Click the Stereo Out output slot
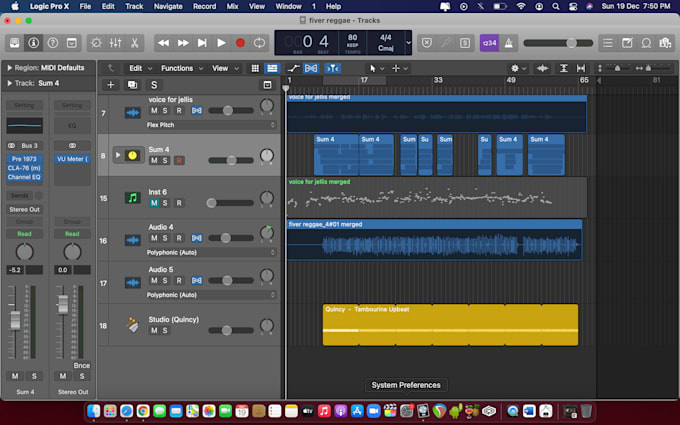The image size is (680, 425). click(x=24, y=209)
